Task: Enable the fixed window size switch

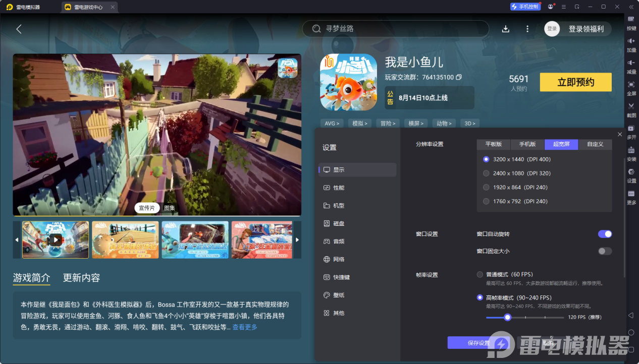Action: pos(605,251)
